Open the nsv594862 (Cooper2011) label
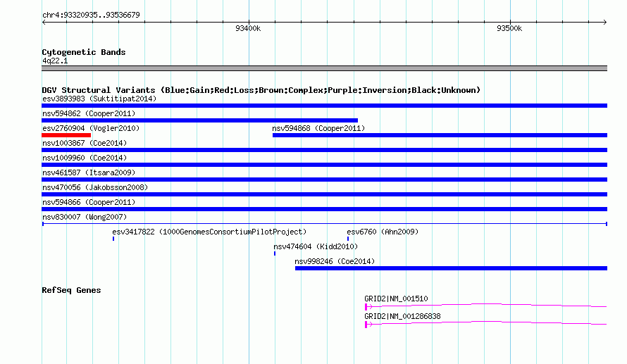The height and width of the screenshot is (364, 627). 89,113
